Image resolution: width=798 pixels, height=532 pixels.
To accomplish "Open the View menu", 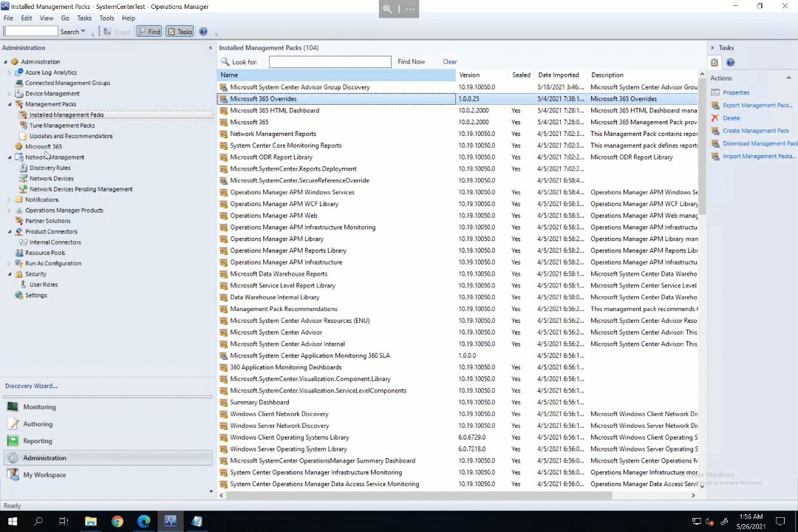I will point(47,18).
